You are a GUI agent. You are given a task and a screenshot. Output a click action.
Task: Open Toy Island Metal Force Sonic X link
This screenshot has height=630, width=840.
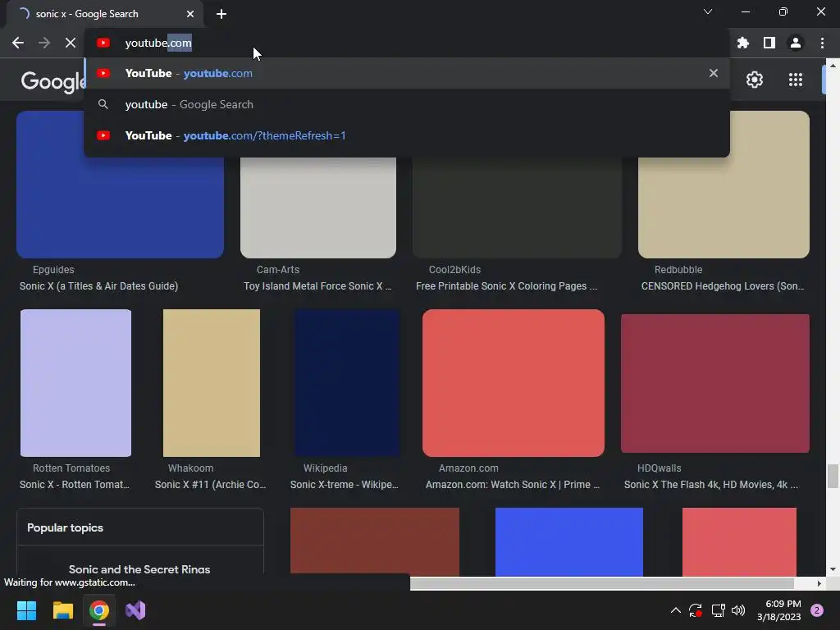(317, 286)
